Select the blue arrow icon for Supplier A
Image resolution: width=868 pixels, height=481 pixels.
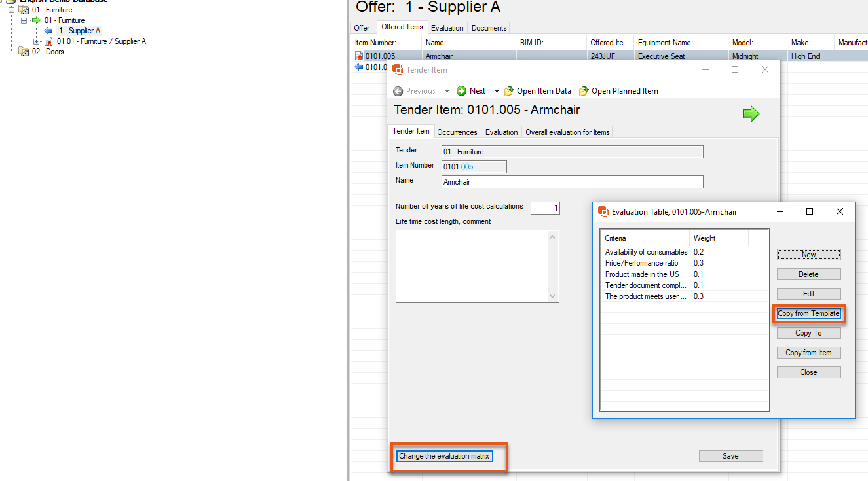click(48, 31)
